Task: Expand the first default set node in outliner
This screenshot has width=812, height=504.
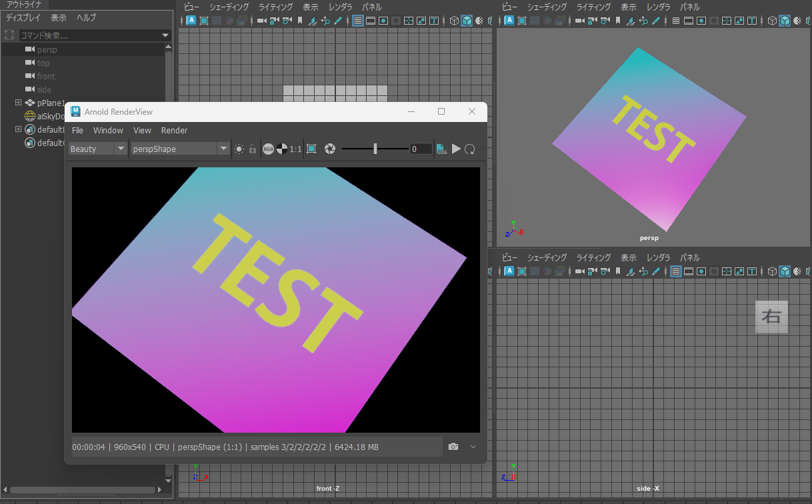Action: [19, 129]
